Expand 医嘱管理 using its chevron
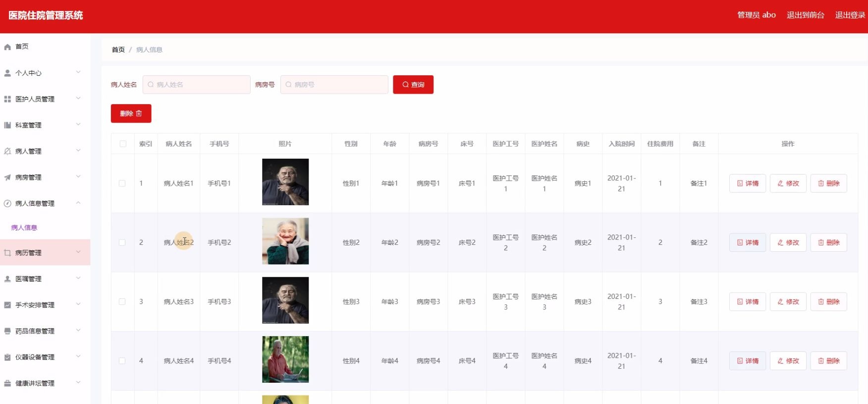Image resolution: width=868 pixels, height=404 pixels. point(78,279)
